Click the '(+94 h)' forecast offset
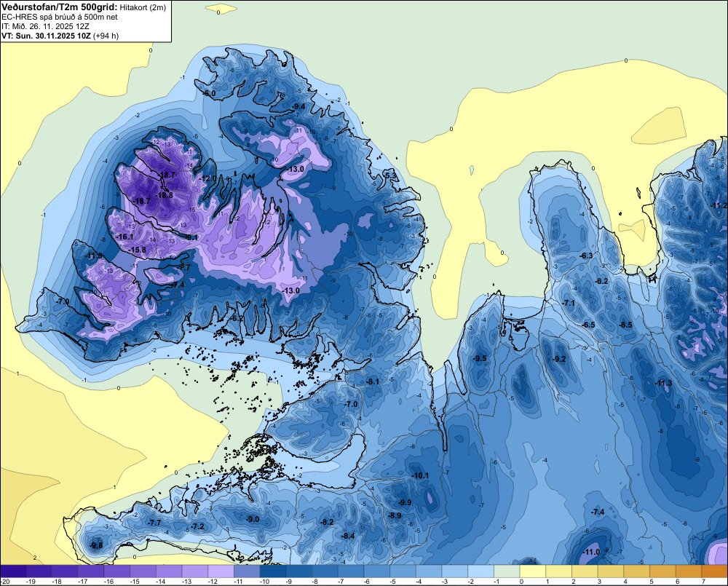728x586 pixels. click(x=106, y=36)
